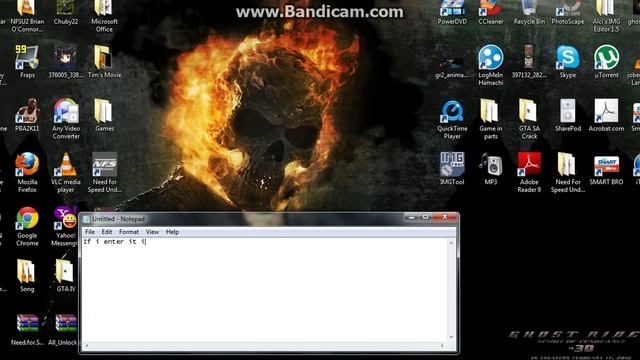Open Tim's Movie folder
Image resolution: width=640 pixels, height=360 pixels.
click(x=104, y=61)
